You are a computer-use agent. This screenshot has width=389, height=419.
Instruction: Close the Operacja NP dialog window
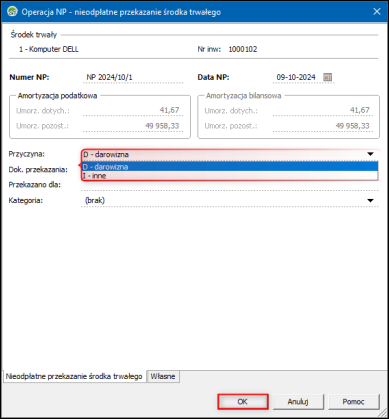(x=377, y=12)
